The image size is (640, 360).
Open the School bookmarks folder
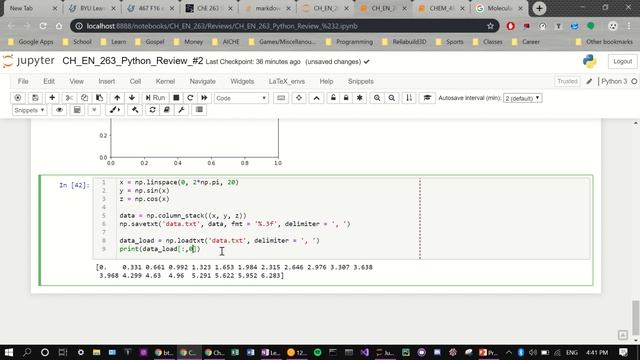(77, 42)
